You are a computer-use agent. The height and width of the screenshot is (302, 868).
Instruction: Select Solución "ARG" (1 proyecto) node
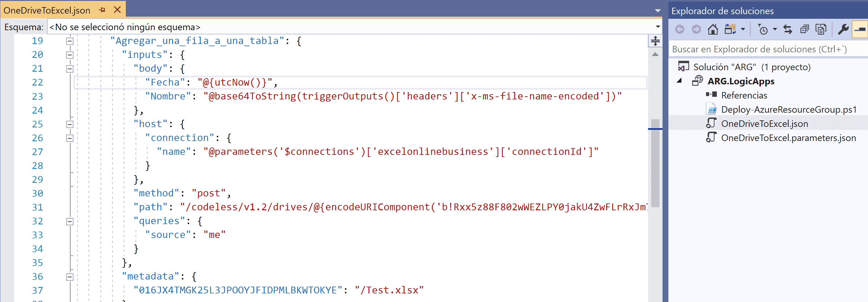(x=752, y=67)
